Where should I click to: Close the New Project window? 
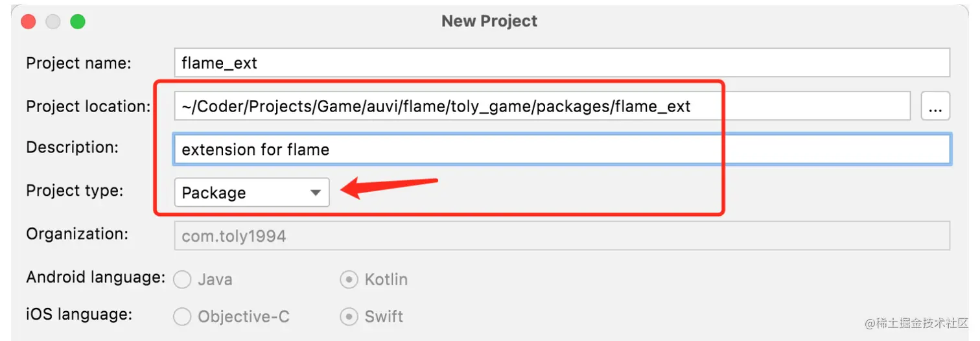(x=29, y=21)
